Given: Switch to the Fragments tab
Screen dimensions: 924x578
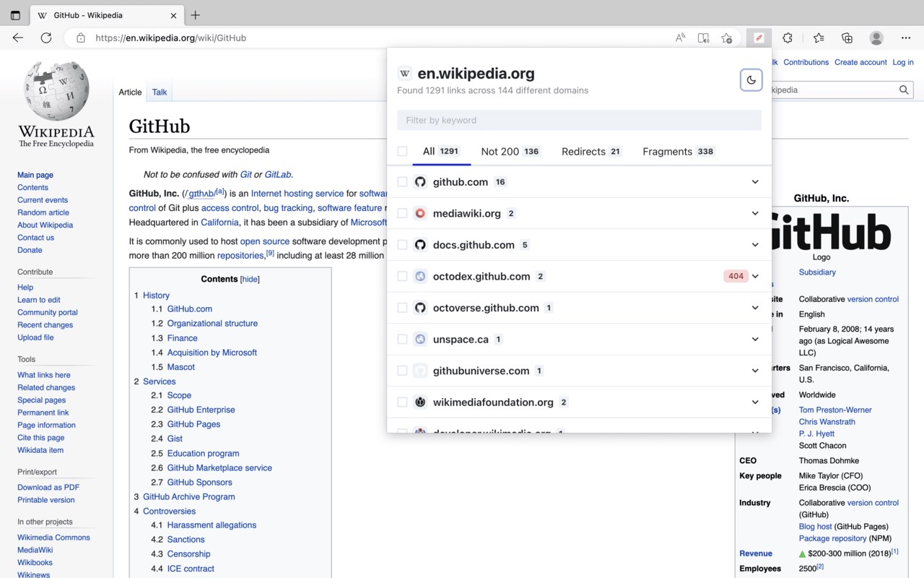Looking at the screenshot, I should pos(679,151).
